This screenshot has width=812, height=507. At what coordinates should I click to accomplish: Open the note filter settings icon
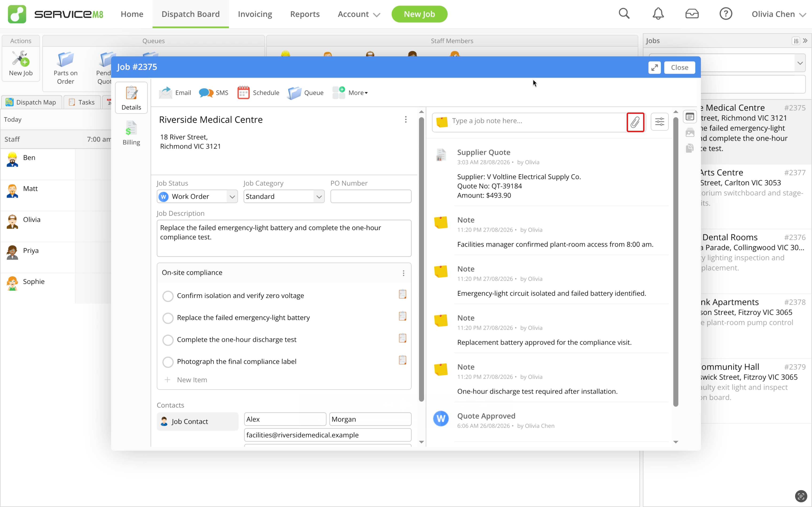tap(659, 121)
